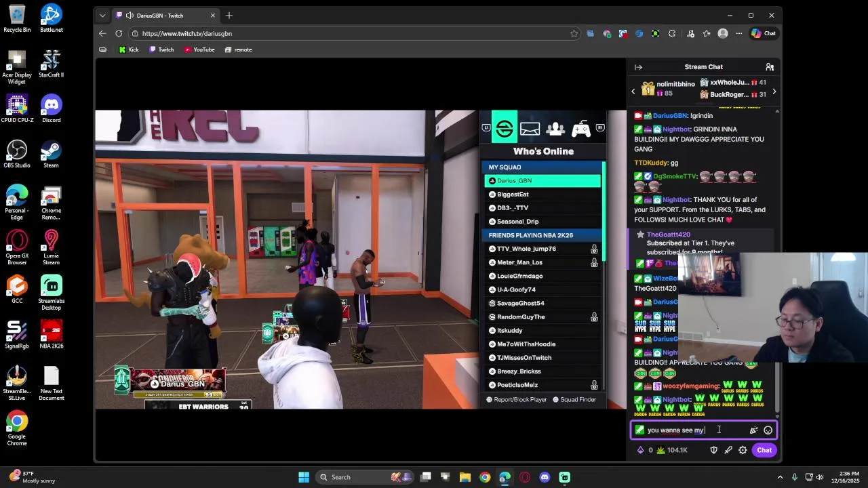Collapse the Stream Chat panel
868x488 pixels.
click(638, 67)
